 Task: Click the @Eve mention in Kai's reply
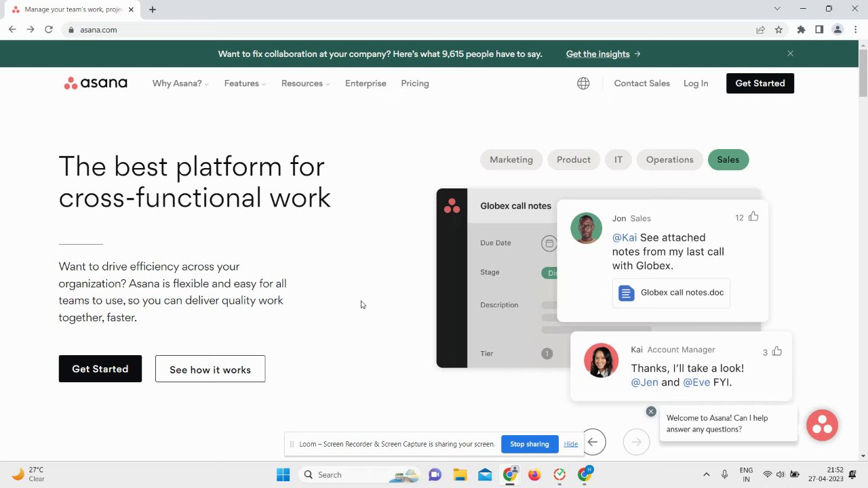click(696, 382)
